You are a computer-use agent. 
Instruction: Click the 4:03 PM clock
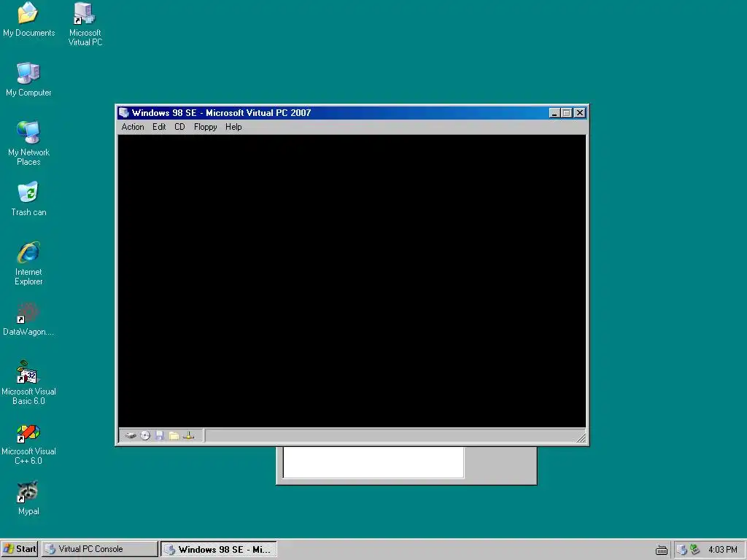point(723,550)
